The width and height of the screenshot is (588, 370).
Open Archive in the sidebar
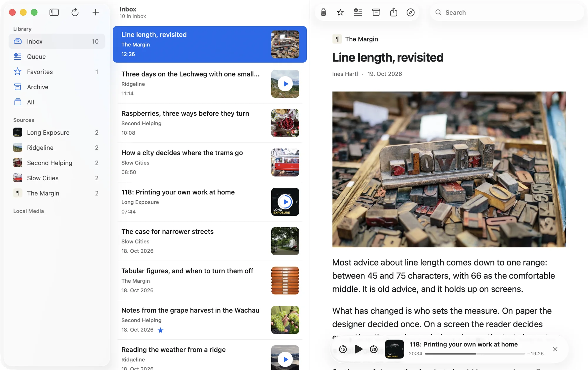pyautogui.click(x=57, y=87)
